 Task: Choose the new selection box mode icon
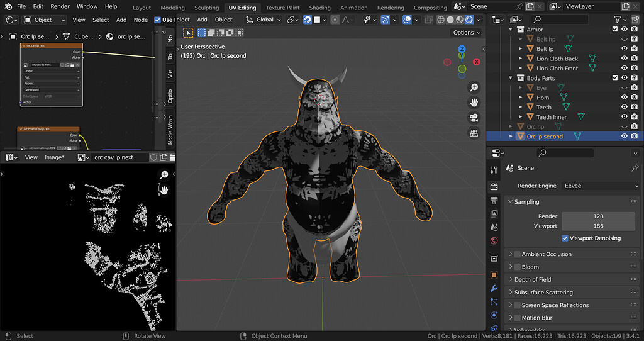pos(201,33)
